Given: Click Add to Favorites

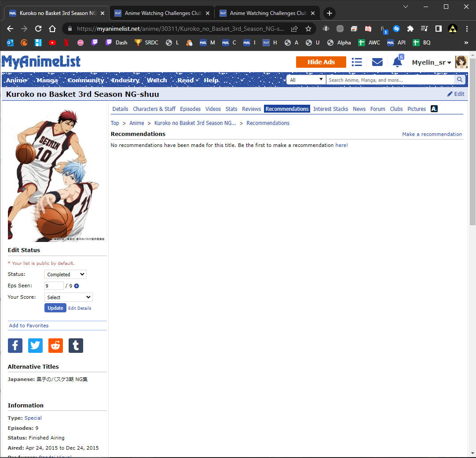Looking at the screenshot, I should point(29,326).
